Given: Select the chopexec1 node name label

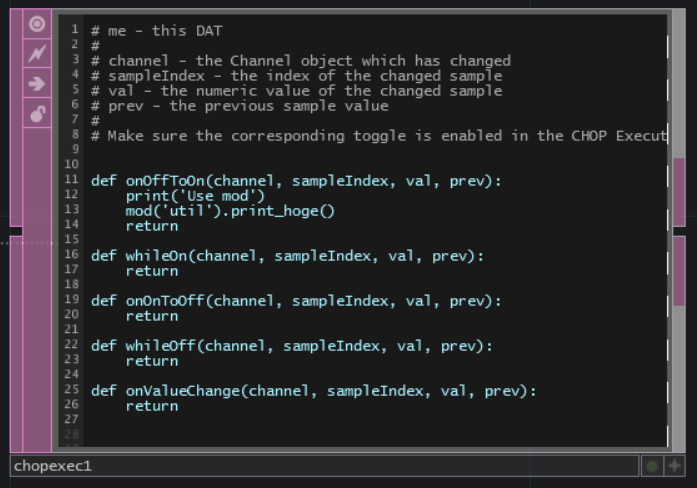Looking at the screenshot, I should point(52,466).
